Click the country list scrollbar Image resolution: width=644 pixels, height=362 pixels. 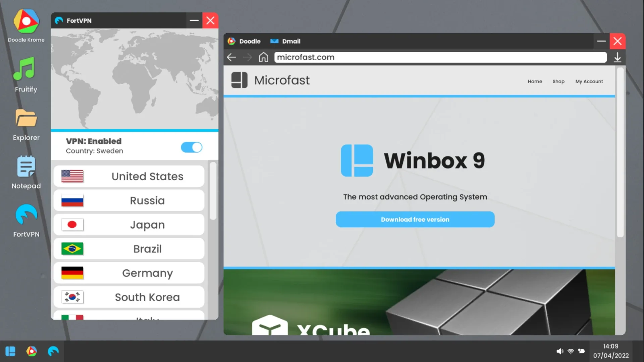(213, 191)
